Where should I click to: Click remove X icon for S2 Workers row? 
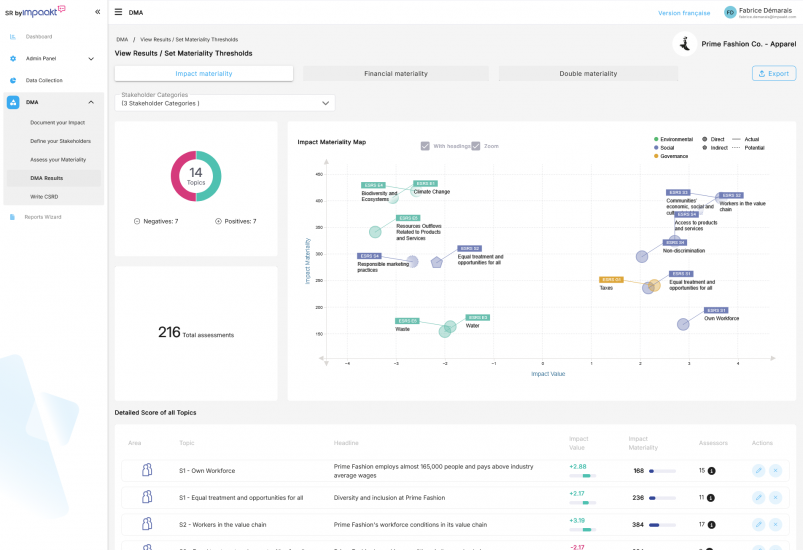[775, 523]
